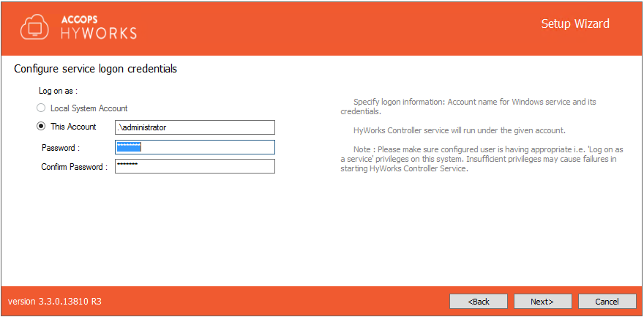The image size is (644, 317).
Task: Click the 'Confirm Password :' label
Action: coord(74,167)
